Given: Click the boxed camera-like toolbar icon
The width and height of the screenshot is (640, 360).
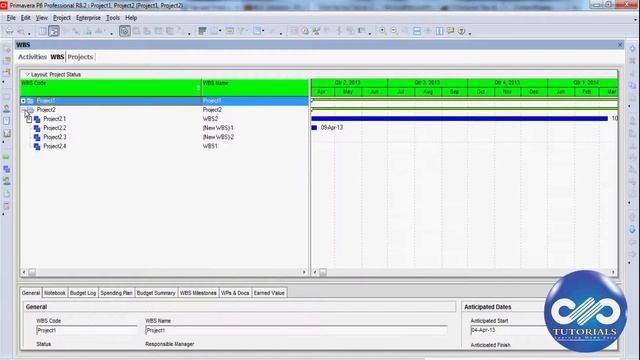Looking at the screenshot, I should click(125, 31).
